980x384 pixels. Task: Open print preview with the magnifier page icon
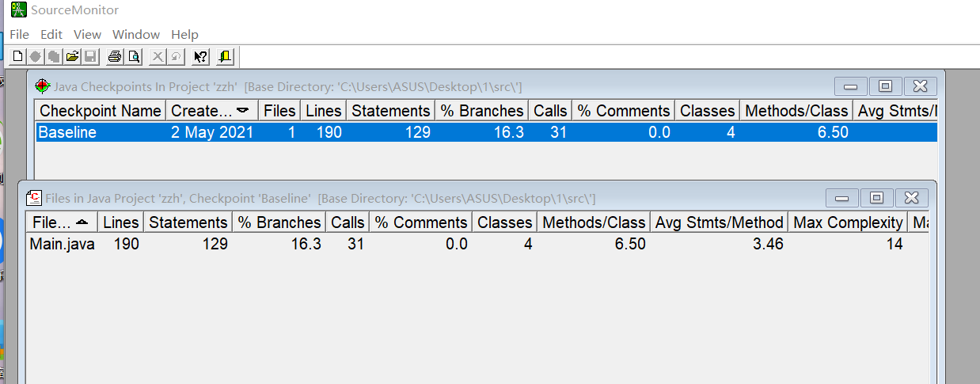click(134, 56)
